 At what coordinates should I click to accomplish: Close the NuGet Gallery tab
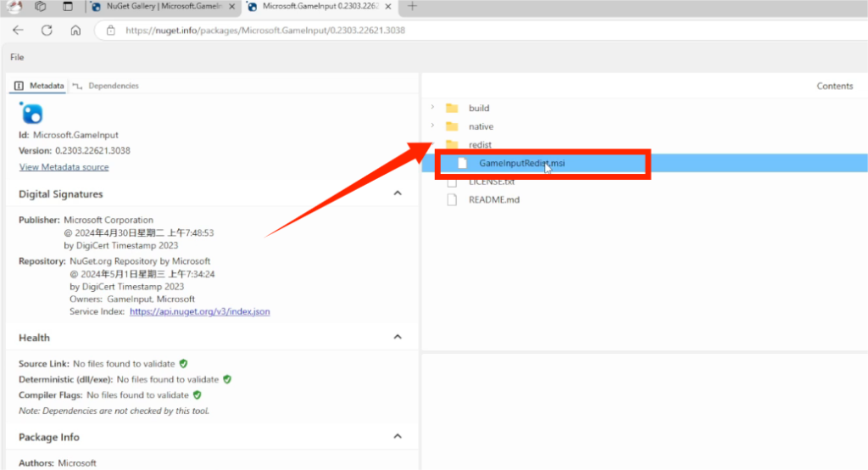point(231,7)
